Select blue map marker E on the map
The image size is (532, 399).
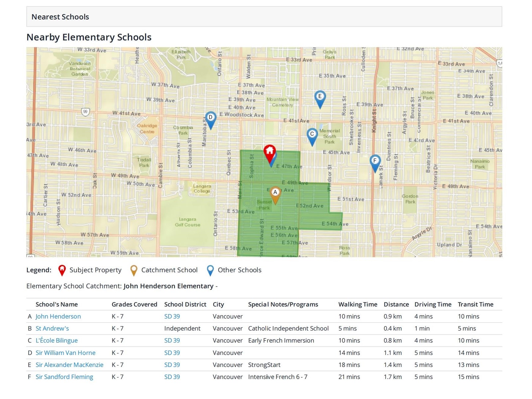320,98
